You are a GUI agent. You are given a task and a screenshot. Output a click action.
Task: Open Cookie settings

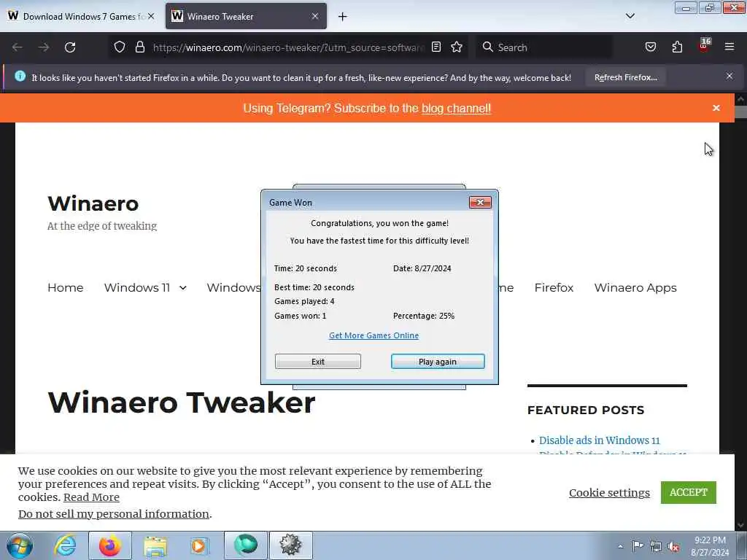coord(609,492)
